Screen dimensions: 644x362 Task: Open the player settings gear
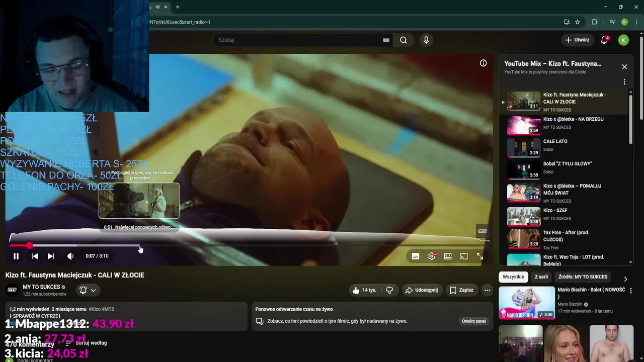[x=432, y=256]
